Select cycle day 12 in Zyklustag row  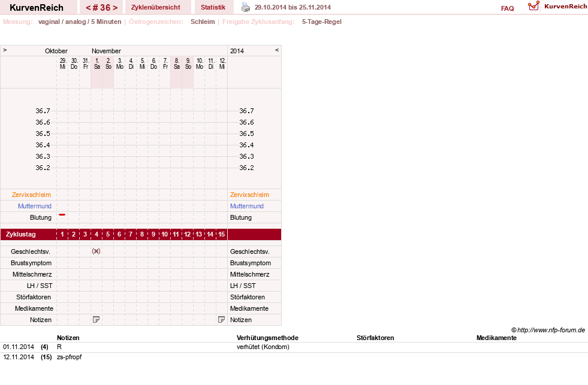[188, 234]
